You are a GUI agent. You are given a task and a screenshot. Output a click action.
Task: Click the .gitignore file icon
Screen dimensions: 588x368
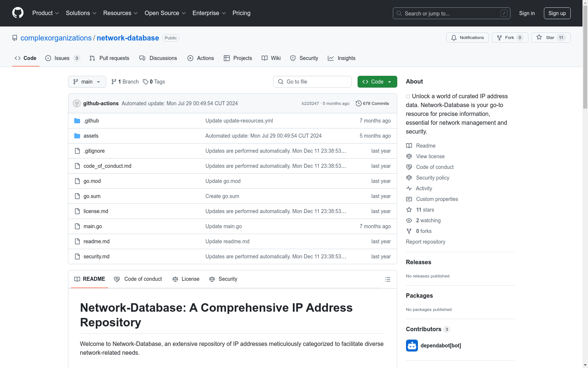point(77,151)
